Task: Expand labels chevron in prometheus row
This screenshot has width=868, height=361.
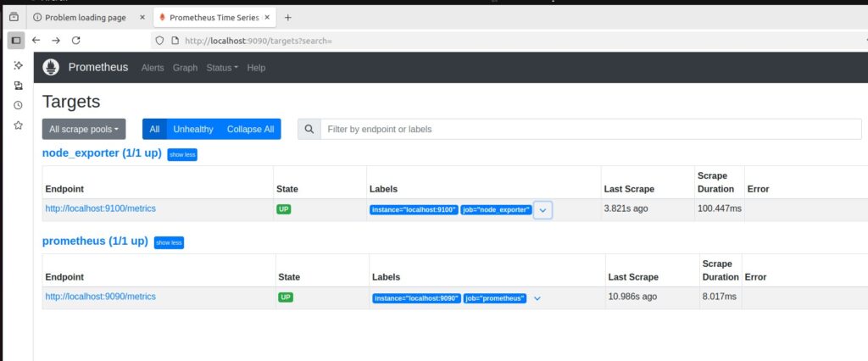Action: point(537,298)
